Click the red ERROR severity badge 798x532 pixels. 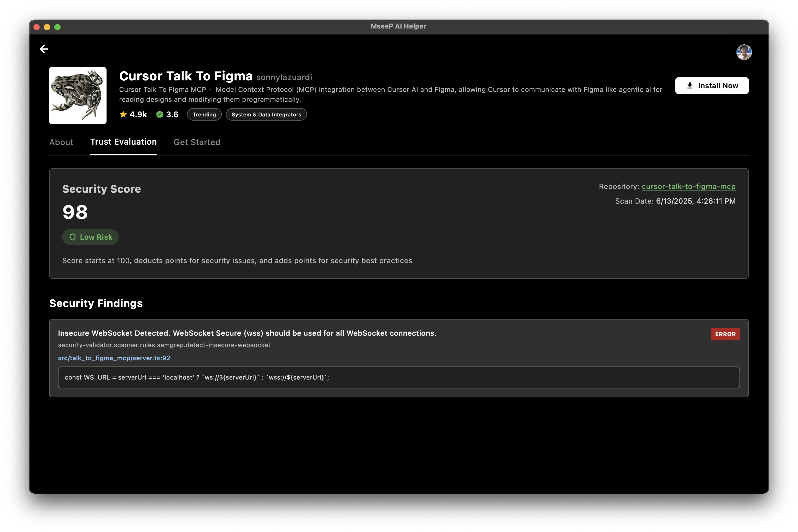tap(725, 334)
